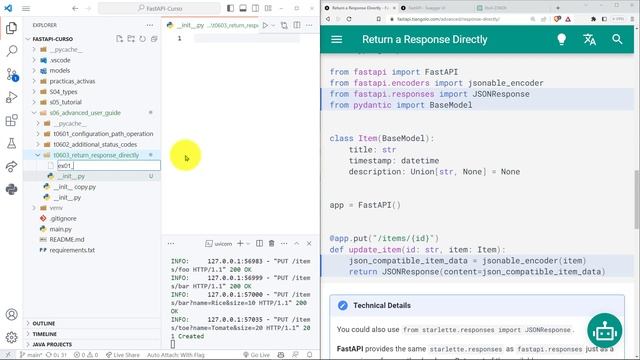Open VS Code hamburger application menu
640x360 pixels.
coord(26,8)
